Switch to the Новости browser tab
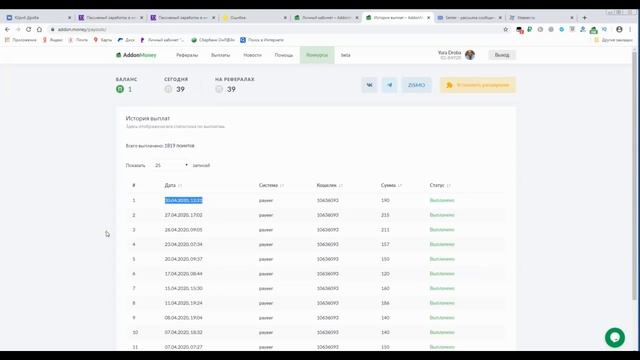The width and height of the screenshot is (640, 360). (x=541, y=18)
